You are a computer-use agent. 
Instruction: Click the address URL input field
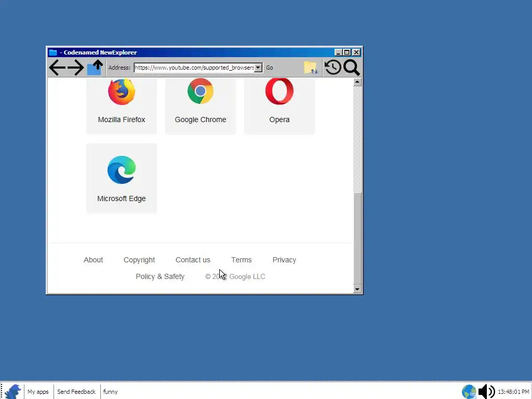(194, 68)
